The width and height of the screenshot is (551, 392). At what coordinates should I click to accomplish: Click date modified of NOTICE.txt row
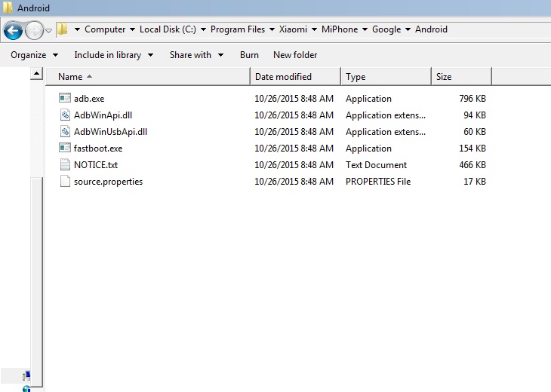point(294,165)
